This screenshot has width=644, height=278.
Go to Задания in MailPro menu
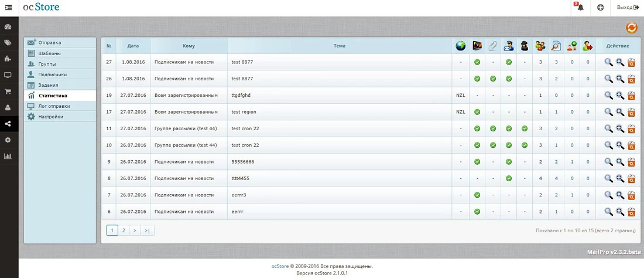coord(60,85)
